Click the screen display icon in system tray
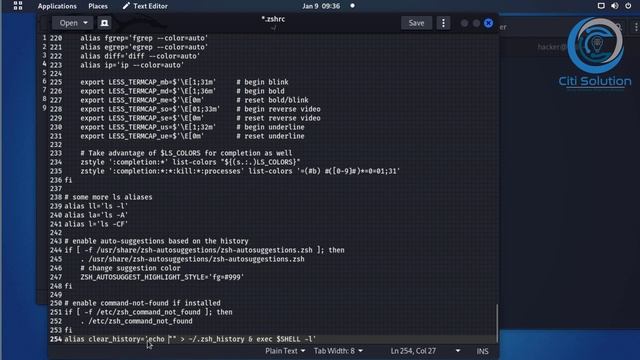The image size is (640, 360). [601, 6]
